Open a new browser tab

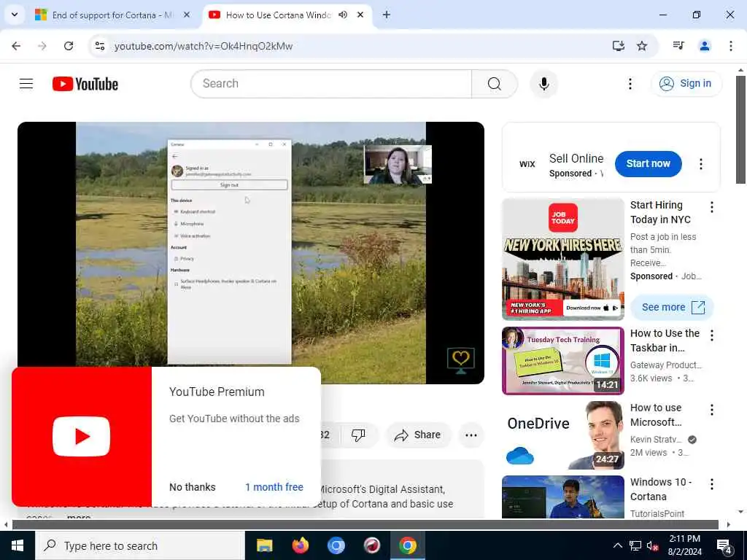pyautogui.click(x=387, y=15)
